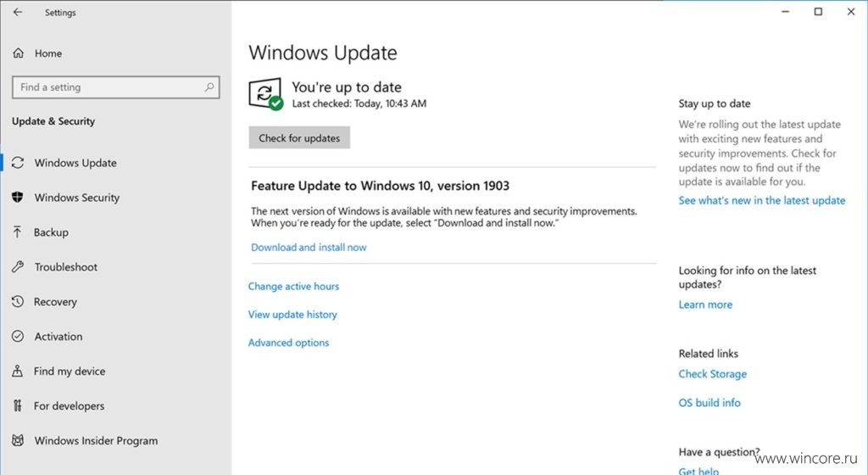Minimize the Settings window
The width and height of the screenshot is (868, 475).
(785, 12)
